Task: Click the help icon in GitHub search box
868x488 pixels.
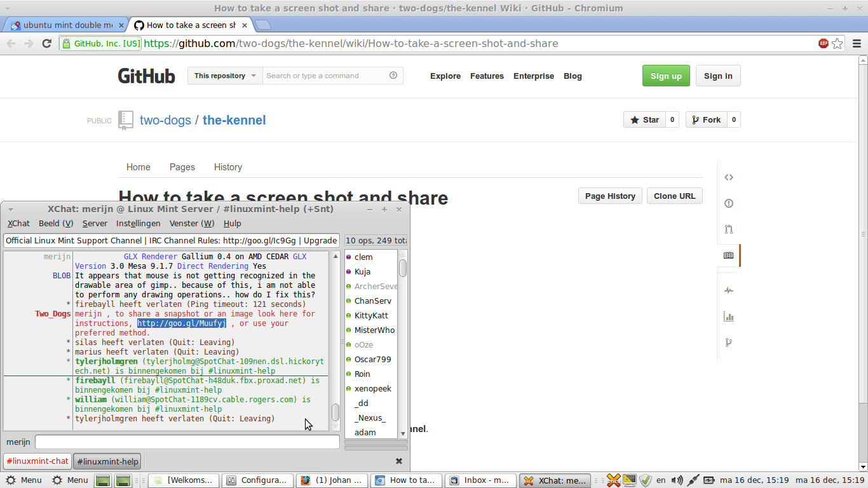Action: click(393, 75)
